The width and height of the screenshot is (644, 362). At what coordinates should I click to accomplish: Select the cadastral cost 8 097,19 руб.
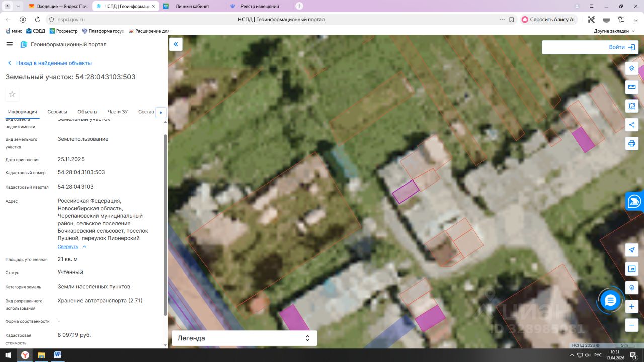pos(74,335)
